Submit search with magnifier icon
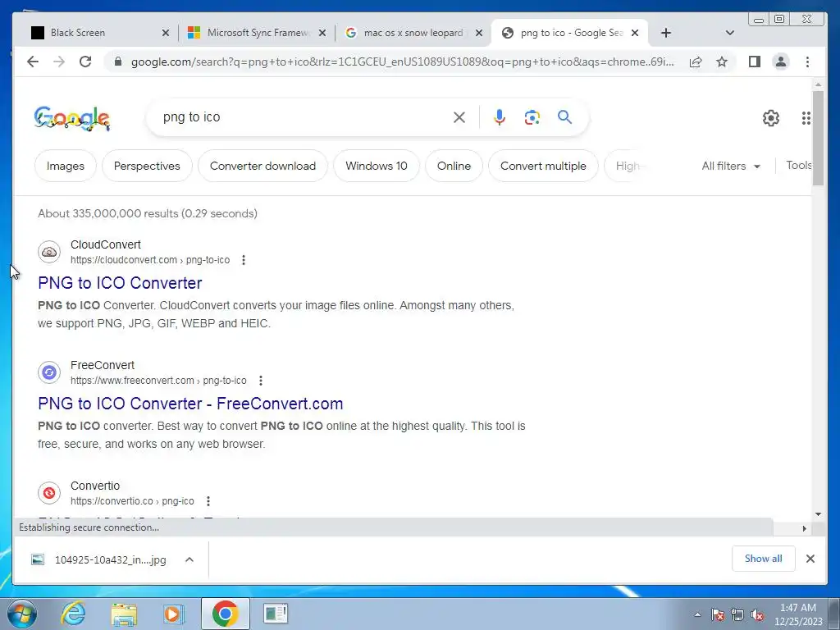Image resolution: width=840 pixels, height=630 pixels. coord(564,116)
